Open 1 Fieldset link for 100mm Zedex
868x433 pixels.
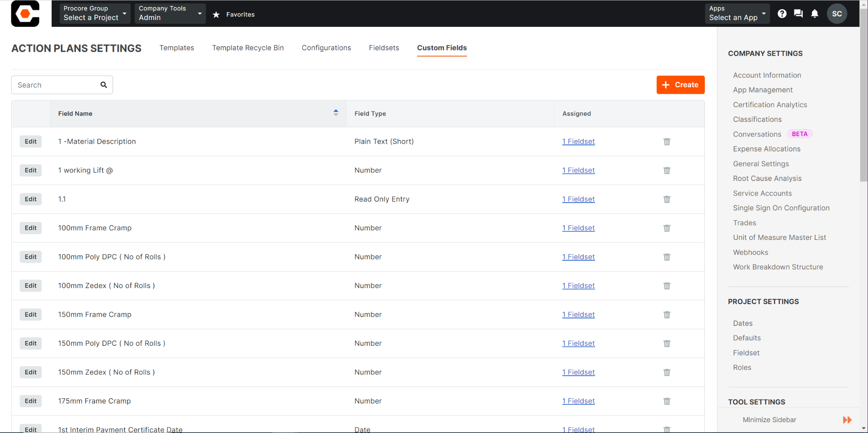click(579, 285)
